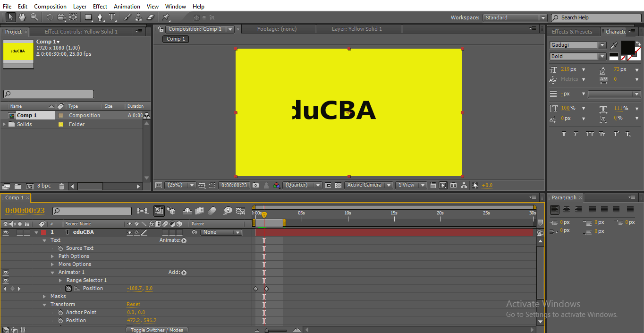Screen dimensions: 644x333
Task: Click the eyedropper in Character panel
Action: click(x=614, y=45)
